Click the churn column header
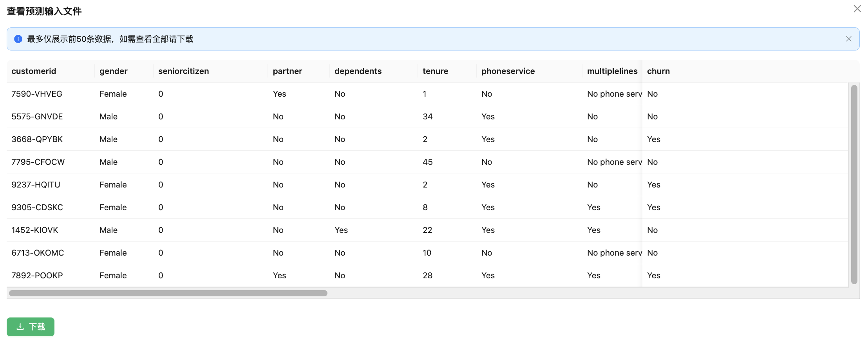This screenshot has width=868, height=339. (658, 71)
